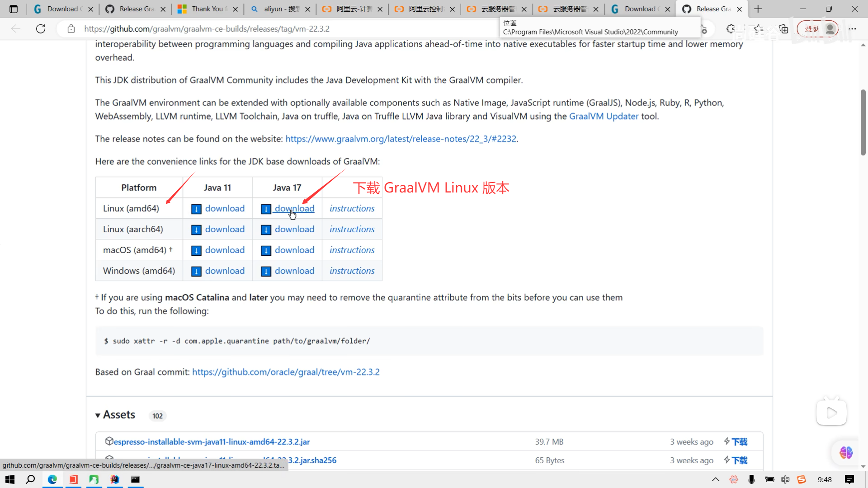This screenshot has height=488, width=868.
Task: Click the browser vertical scrollbar thumb
Action: click(863, 122)
